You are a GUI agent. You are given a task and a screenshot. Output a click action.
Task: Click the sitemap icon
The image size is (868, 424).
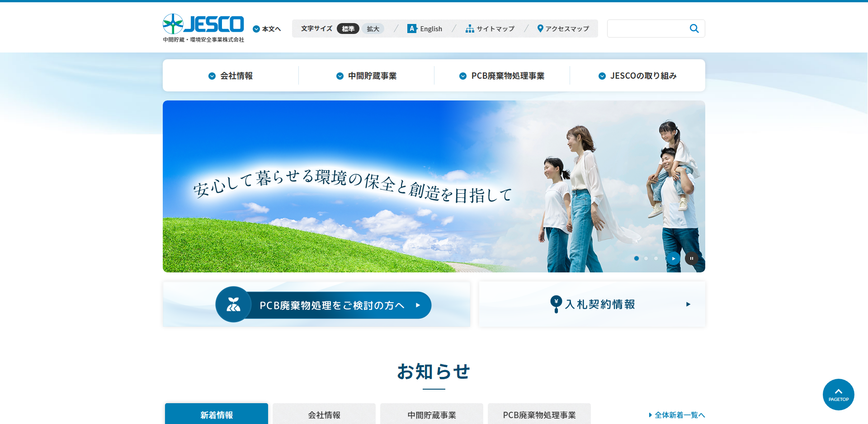tap(470, 29)
